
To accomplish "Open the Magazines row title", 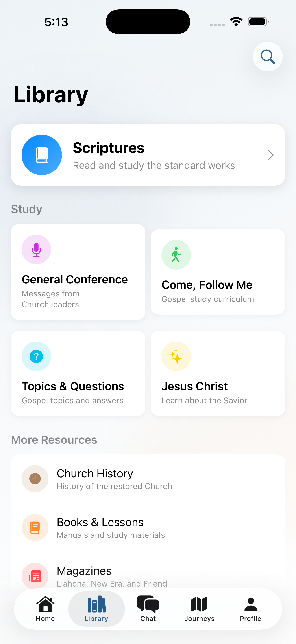I will pyautogui.click(x=84, y=571).
